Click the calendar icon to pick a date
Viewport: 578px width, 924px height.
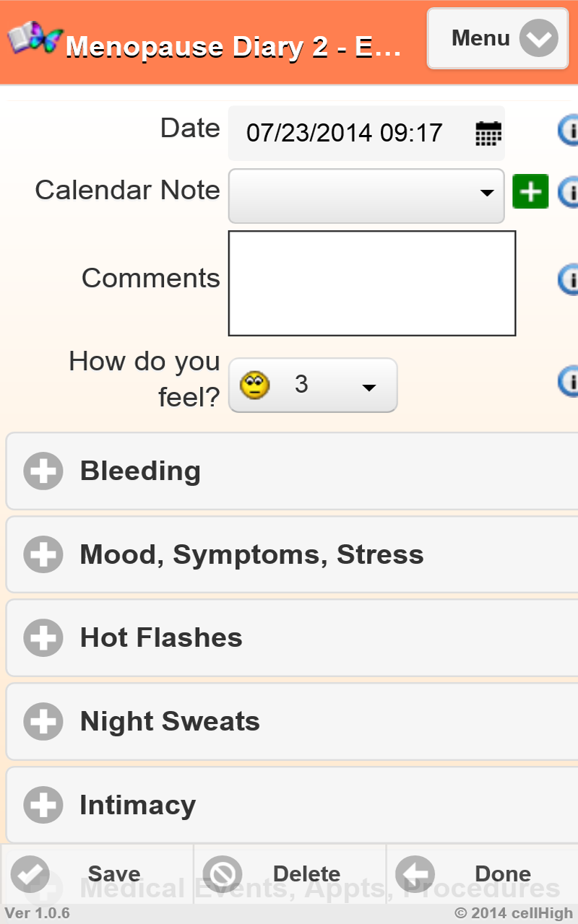coord(487,133)
